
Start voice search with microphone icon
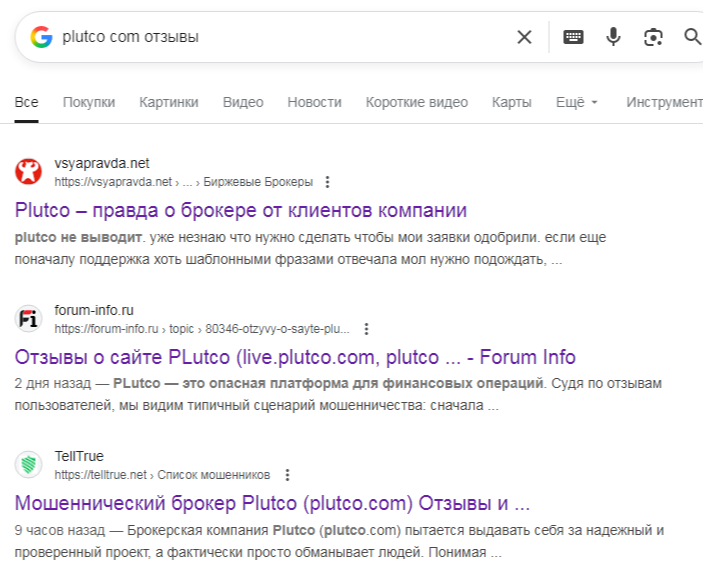(613, 37)
